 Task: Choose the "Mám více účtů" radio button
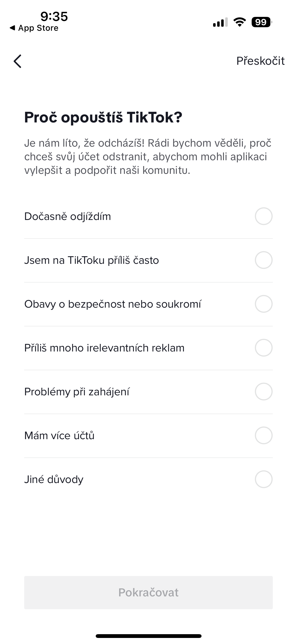click(x=263, y=435)
